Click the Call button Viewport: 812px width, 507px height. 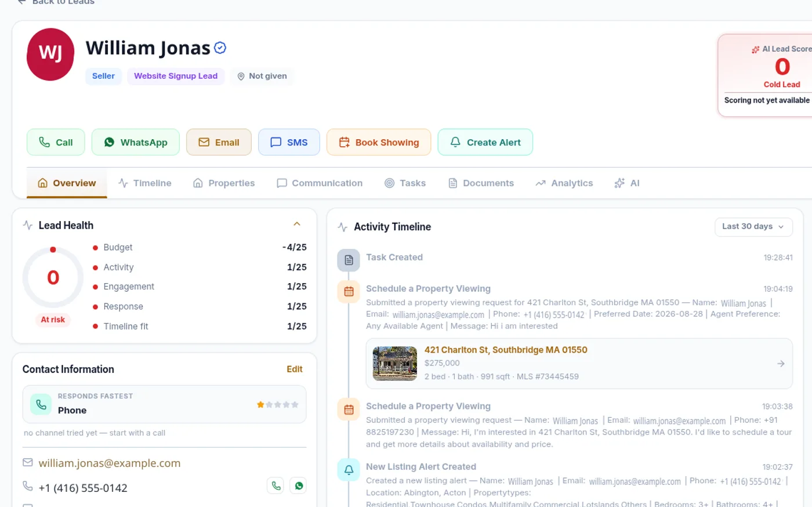tap(56, 142)
